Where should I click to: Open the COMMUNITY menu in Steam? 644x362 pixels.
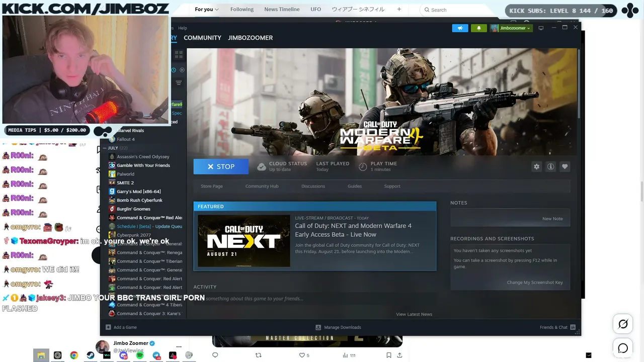tap(202, 38)
